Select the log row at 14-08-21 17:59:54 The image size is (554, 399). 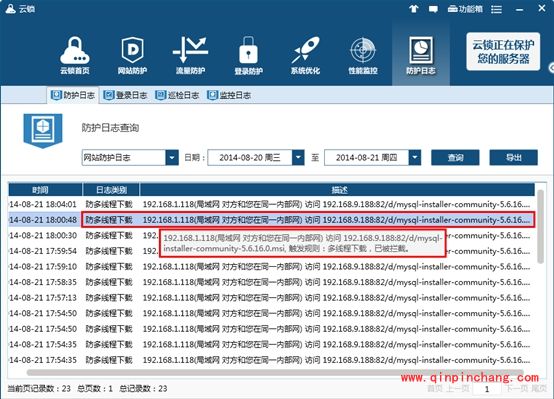point(271,251)
